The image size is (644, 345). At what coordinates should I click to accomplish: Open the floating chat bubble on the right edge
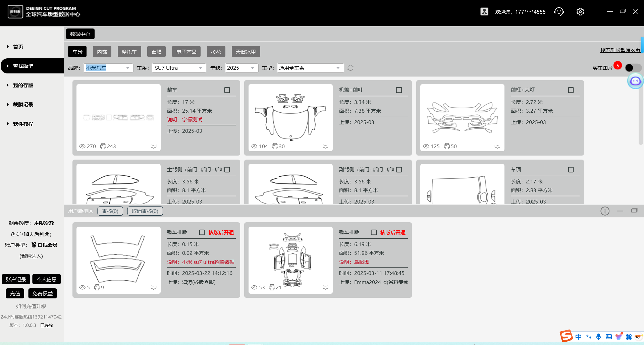click(635, 81)
